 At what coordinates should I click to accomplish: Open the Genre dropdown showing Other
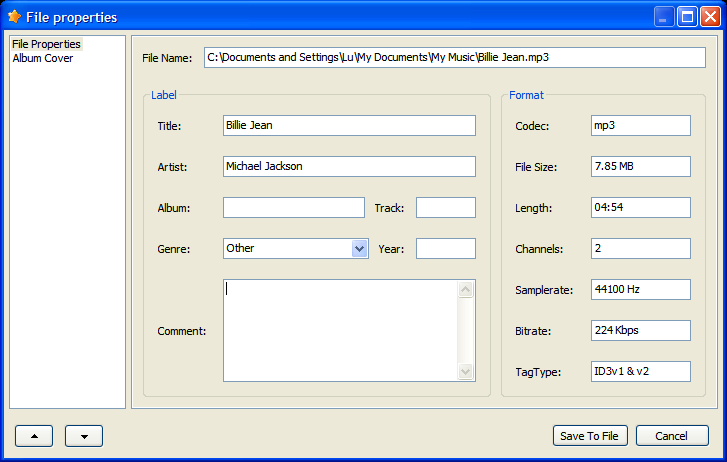[296, 249]
